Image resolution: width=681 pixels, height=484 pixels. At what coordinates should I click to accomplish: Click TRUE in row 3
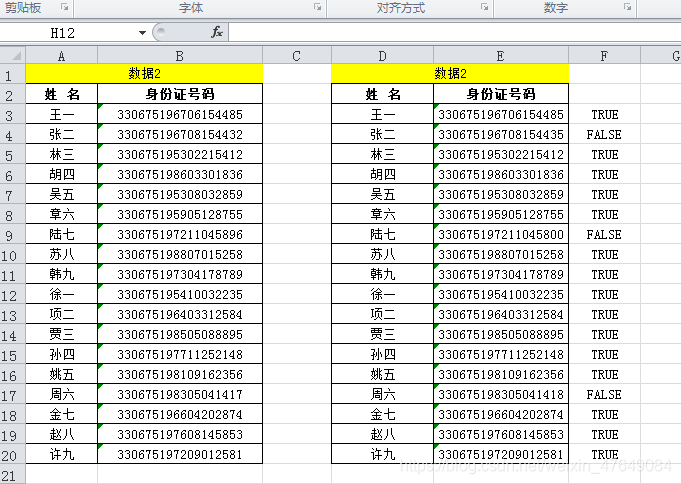(x=605, y=114)
